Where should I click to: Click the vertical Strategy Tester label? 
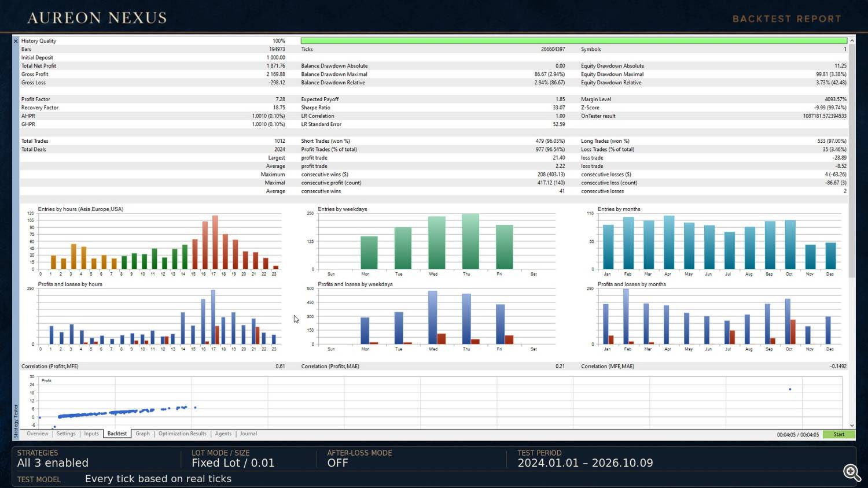click(x=16, y=421)
